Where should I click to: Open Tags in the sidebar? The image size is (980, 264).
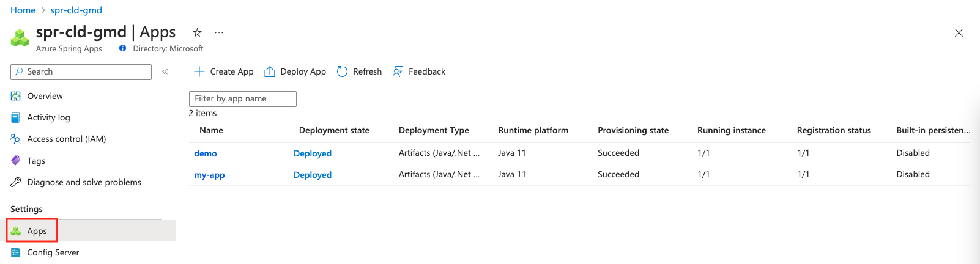tap(36, 161)
